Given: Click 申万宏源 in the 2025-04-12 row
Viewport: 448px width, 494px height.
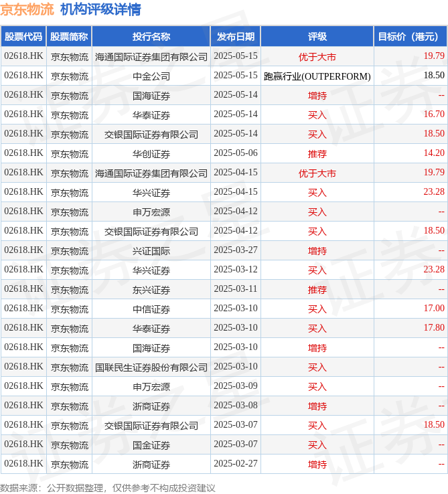Looking at the screenshot, I should [151, 212].
